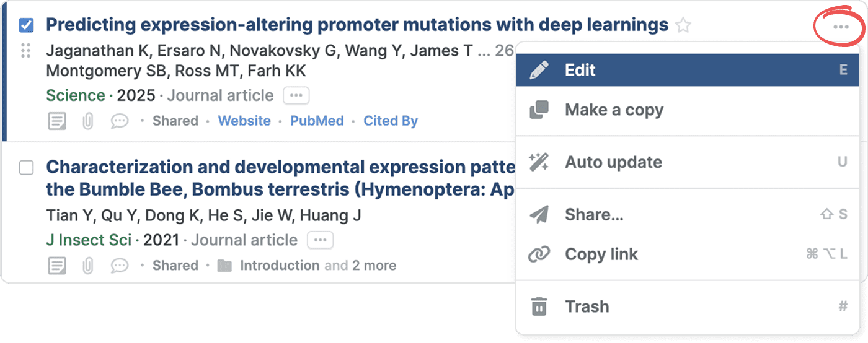Check the Bumble Bee article checkbox
This screenshot has height=343, width=868.
point(26,168)
